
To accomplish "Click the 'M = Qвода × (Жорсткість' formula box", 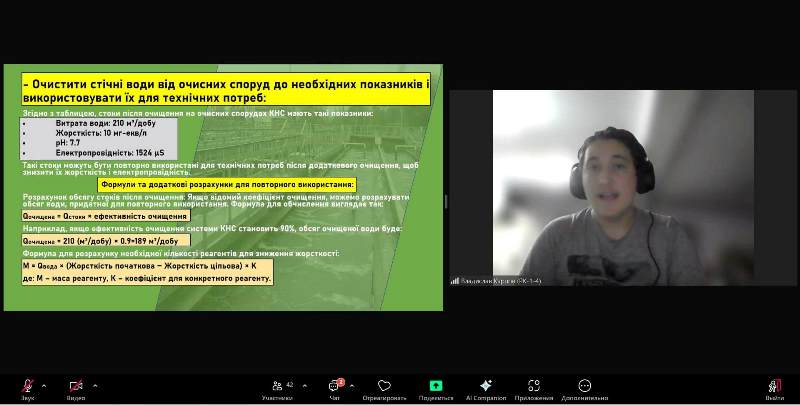I will [x=147, y=272].
